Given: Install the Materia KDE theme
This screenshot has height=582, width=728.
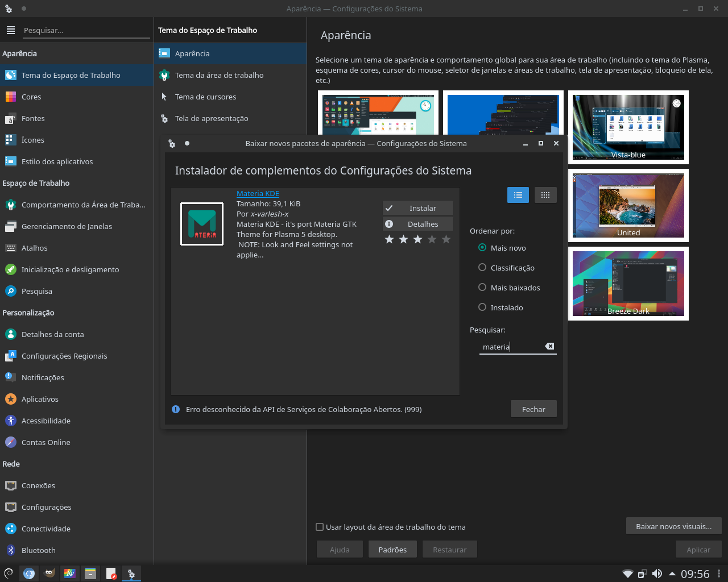Looking at the screenshot, I should point(417,208).
